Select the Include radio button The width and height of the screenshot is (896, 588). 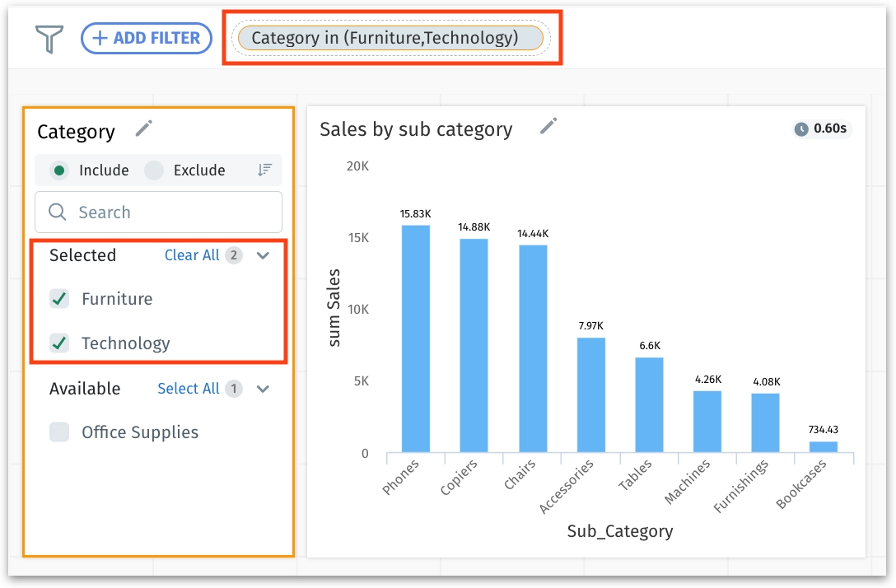click(x=59, y=170)
